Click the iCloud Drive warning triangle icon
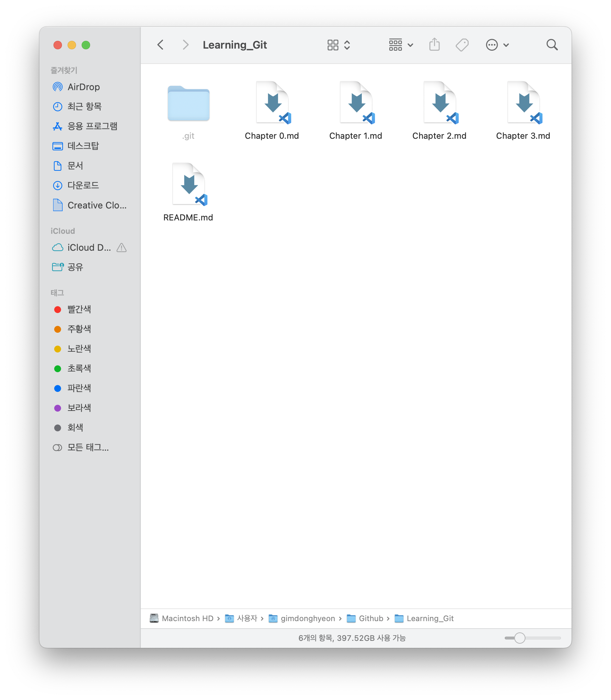 pyautogui.click(x=121, y=248)
